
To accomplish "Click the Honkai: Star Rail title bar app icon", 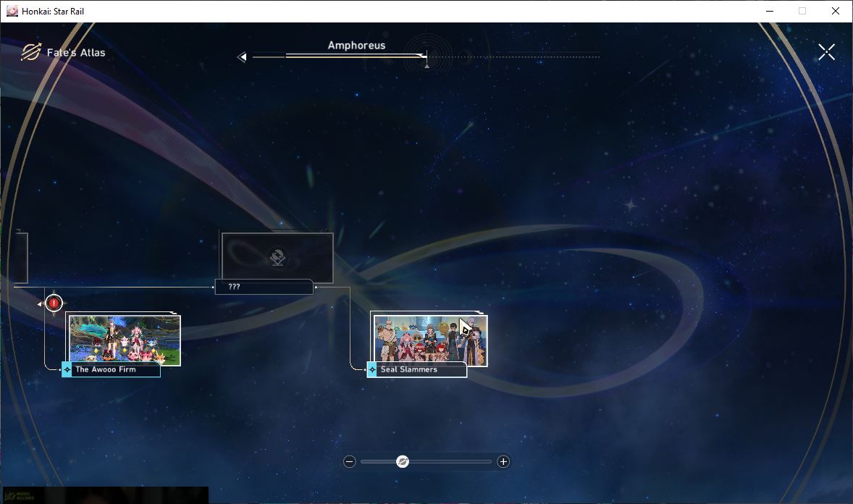I will pyautogui.click(x=12, y=11).
